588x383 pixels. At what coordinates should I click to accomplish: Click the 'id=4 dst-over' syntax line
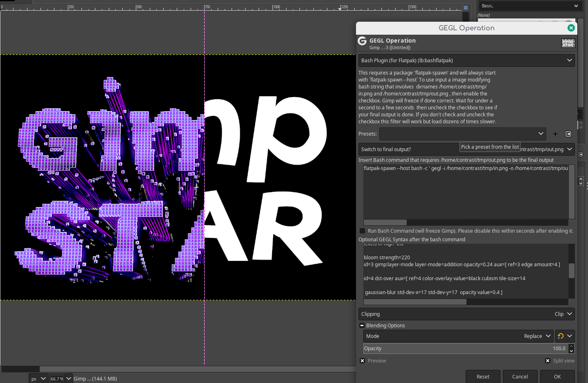coord(444,279)
